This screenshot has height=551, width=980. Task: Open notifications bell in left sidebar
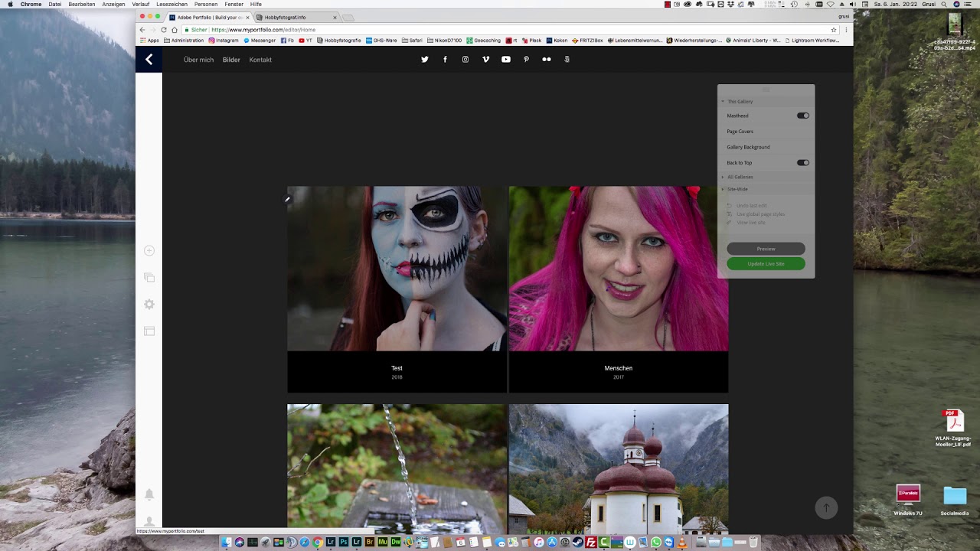click(x=149, y=494)
